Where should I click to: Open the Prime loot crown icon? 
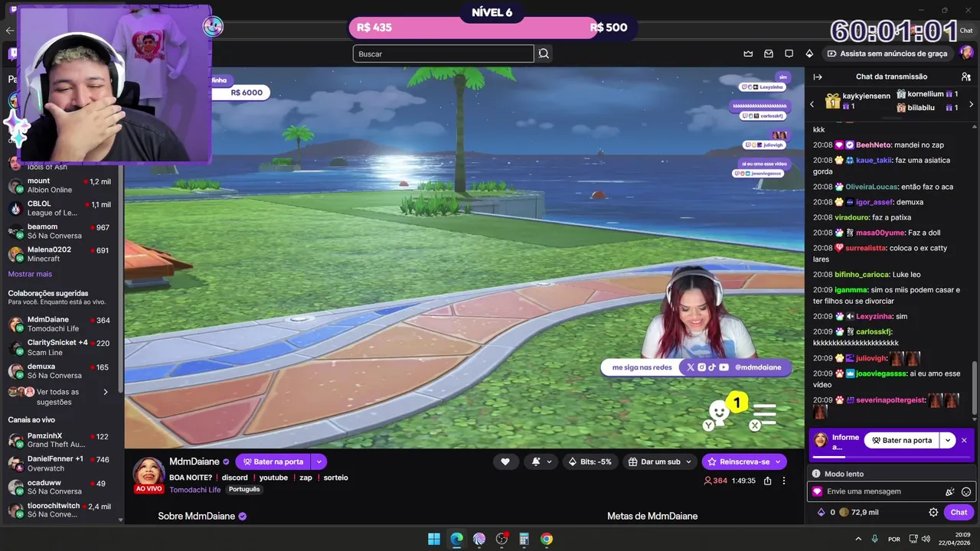click(748, 54)
